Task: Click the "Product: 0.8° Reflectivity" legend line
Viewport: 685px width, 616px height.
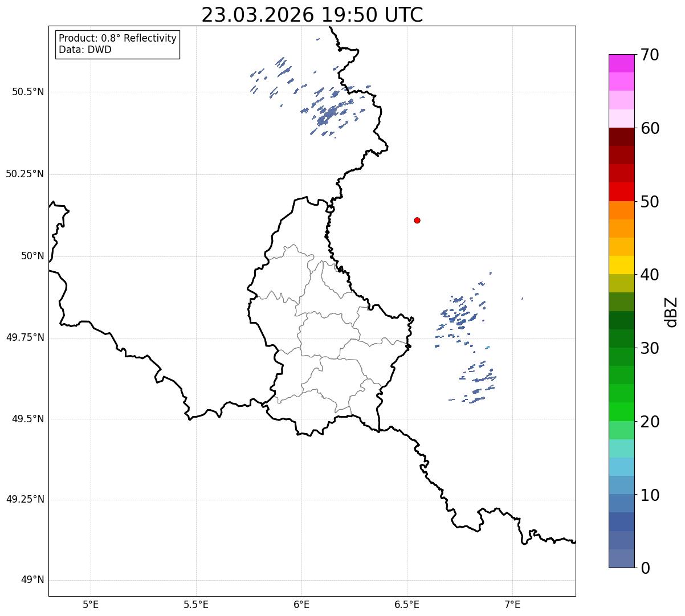Action: click(x=118, y=38)
